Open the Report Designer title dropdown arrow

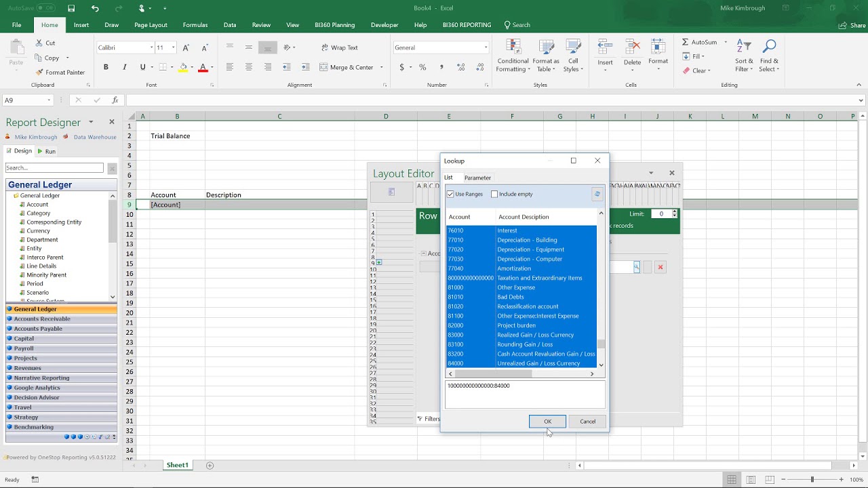click(91, 122)
